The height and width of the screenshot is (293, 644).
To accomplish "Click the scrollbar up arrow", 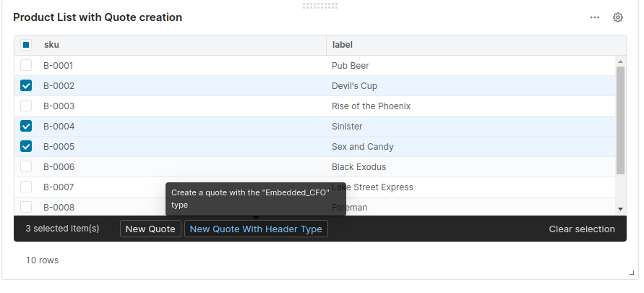I will click(620, 61).
